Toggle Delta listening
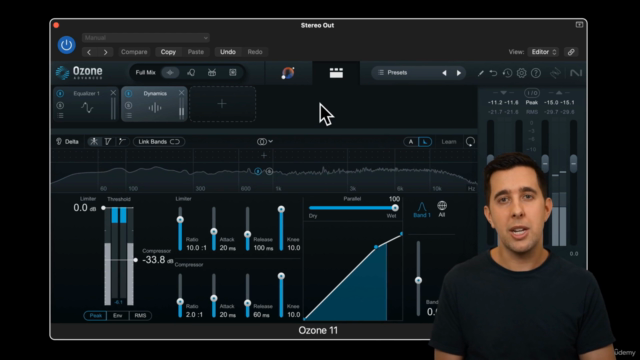640x360 pixels. 67,142
